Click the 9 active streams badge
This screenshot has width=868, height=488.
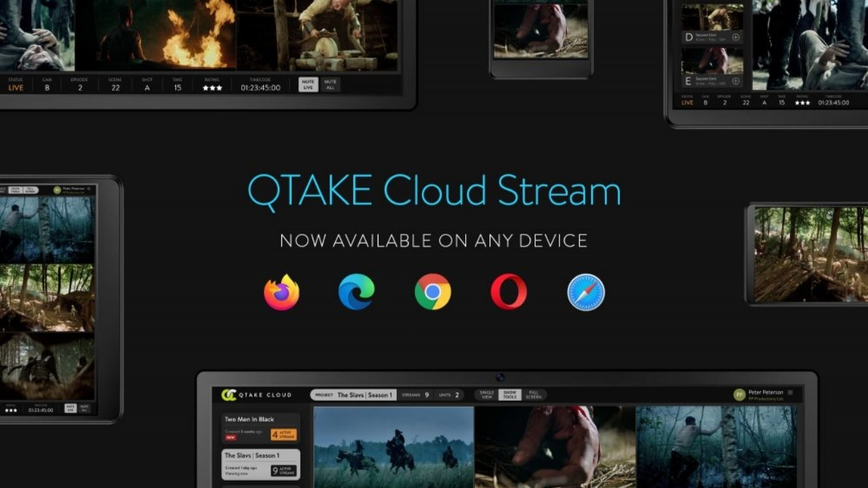284,470
